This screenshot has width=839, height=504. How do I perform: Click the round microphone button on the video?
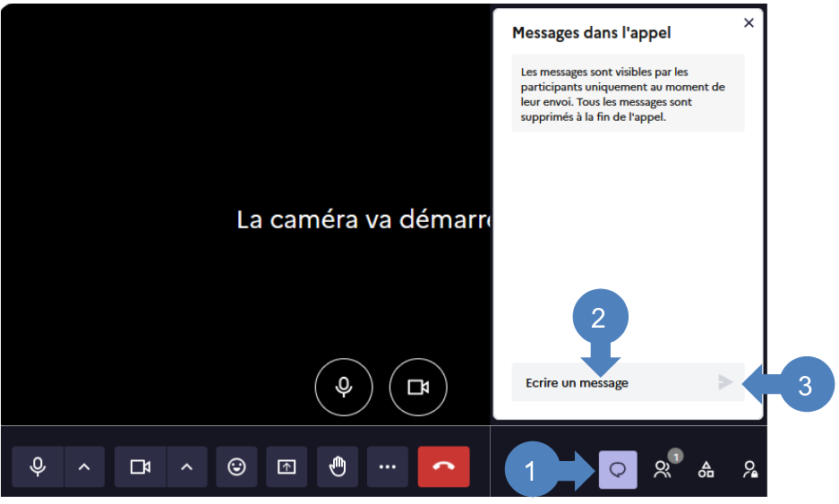click(x=344, y=388)
